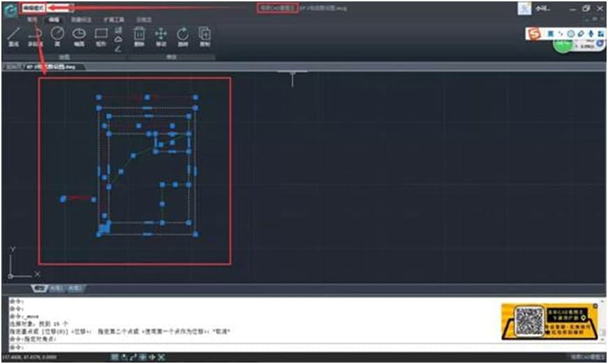The image size is (608, 364).
Task: Click the coordinates readout in status bar
Action: click(29, 356)
